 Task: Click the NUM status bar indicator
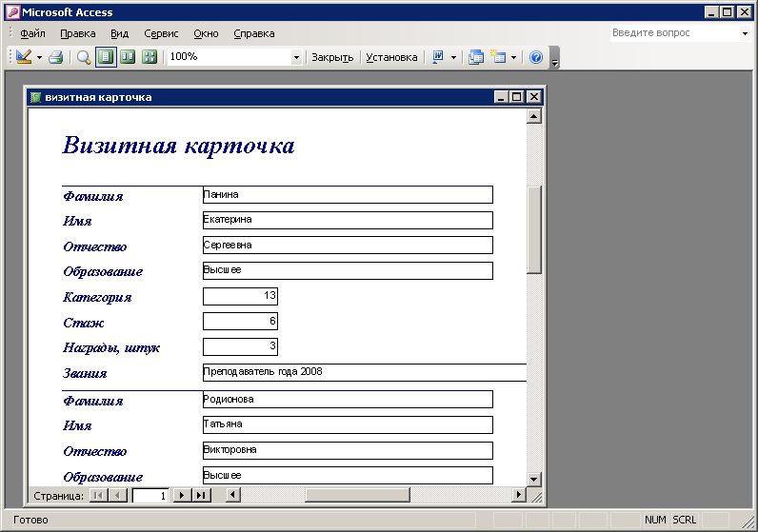point(655,520)
